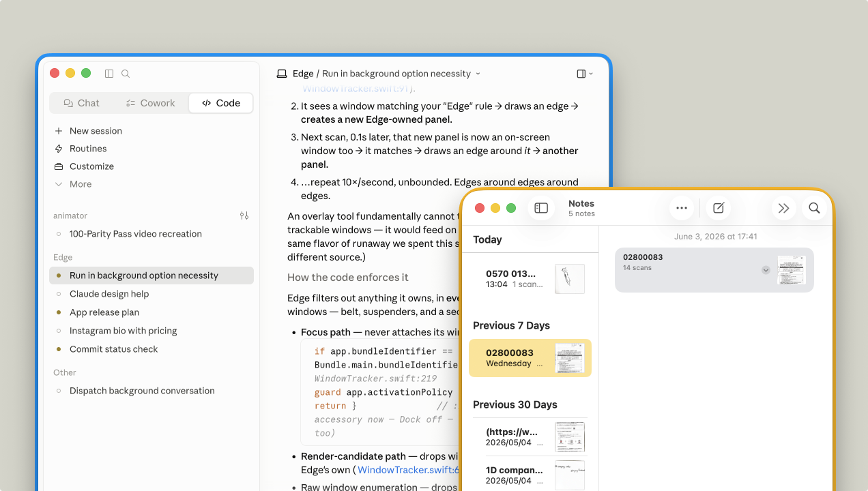The height and width of the screenshot is (491, 868).
Task: Click the 14 scans attachment card
Action: point(714,270)
